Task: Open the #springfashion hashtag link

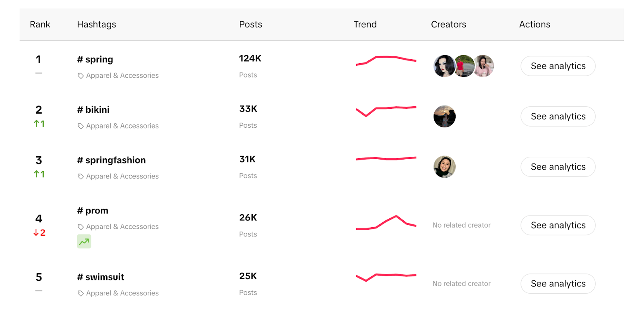Action: pyautogui.click(x=111, y=160)
